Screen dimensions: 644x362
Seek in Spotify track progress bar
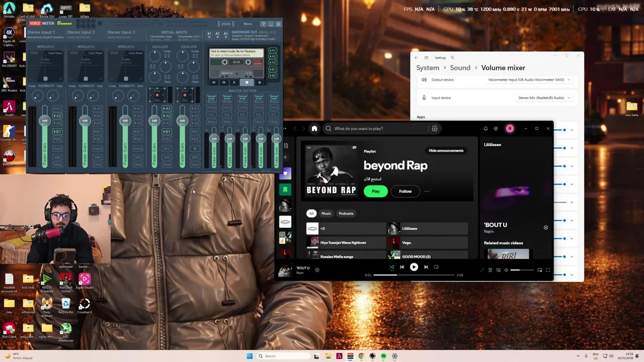(x=414, y=275)
